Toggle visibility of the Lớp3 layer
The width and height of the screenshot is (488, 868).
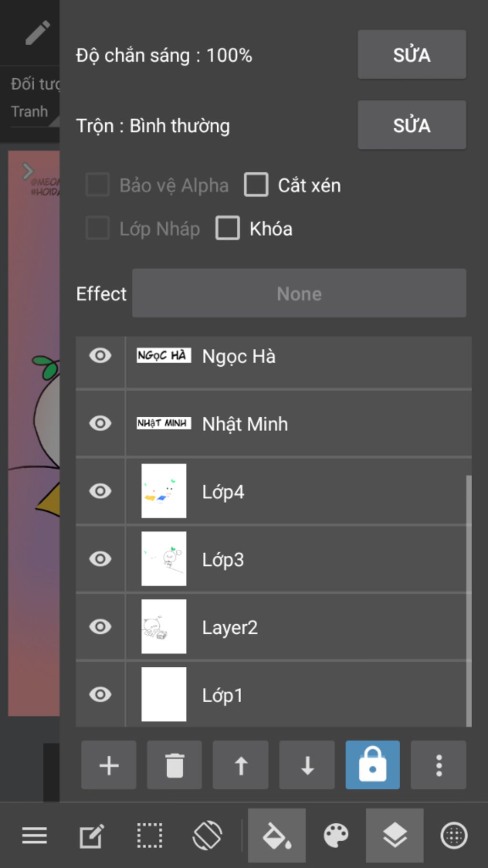(x=100, y=559)
